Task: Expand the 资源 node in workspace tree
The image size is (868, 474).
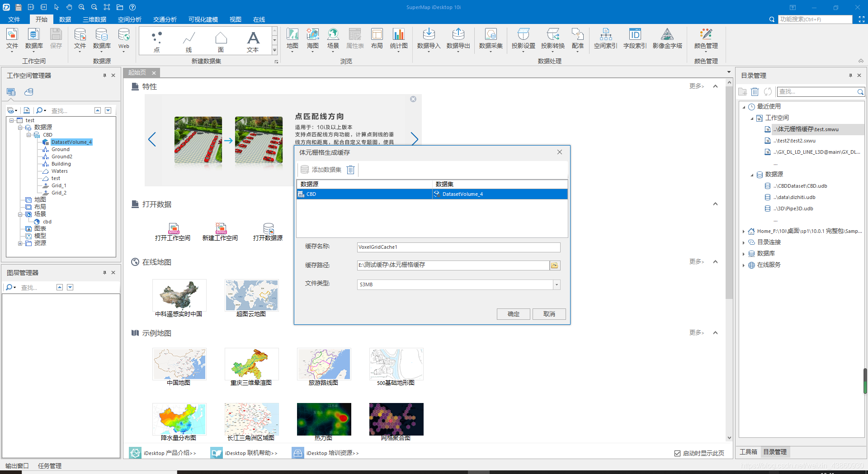Action: point(20,243)
